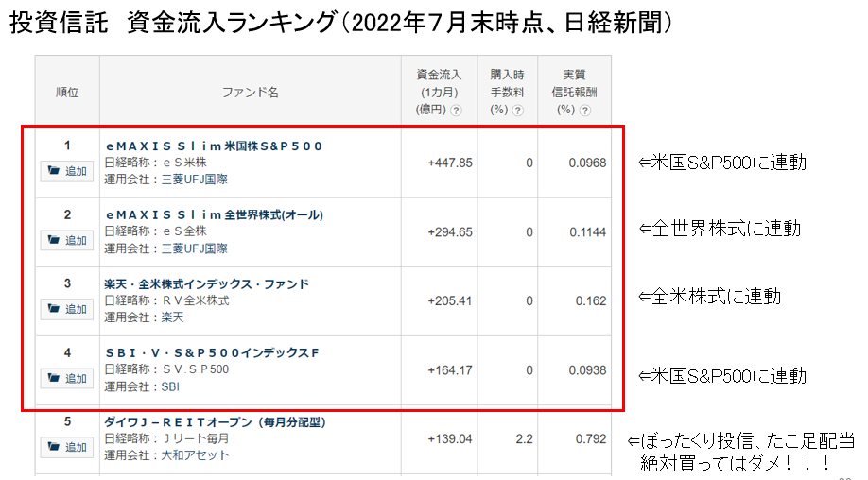Click folder icon in rank 2 追加 button
868x480 pixels.
[x=54, y=239]
